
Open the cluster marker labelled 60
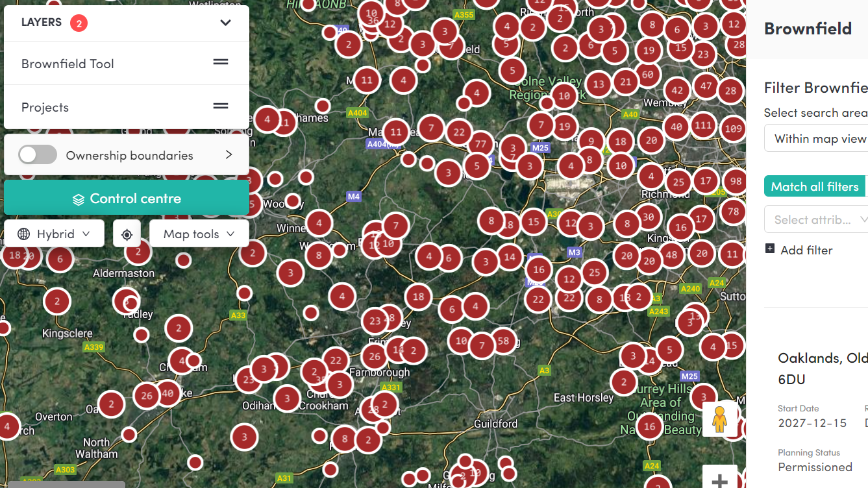click(x=647, y=75)
